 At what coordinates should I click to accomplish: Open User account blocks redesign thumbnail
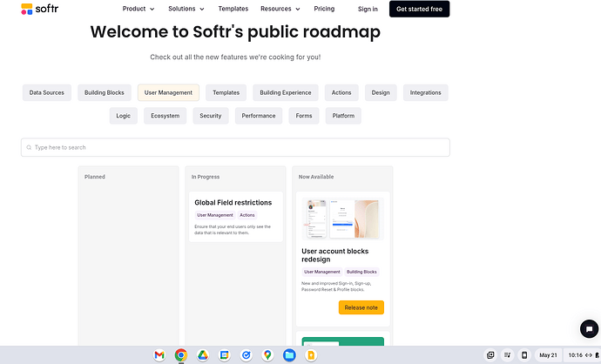pos(342,219)
